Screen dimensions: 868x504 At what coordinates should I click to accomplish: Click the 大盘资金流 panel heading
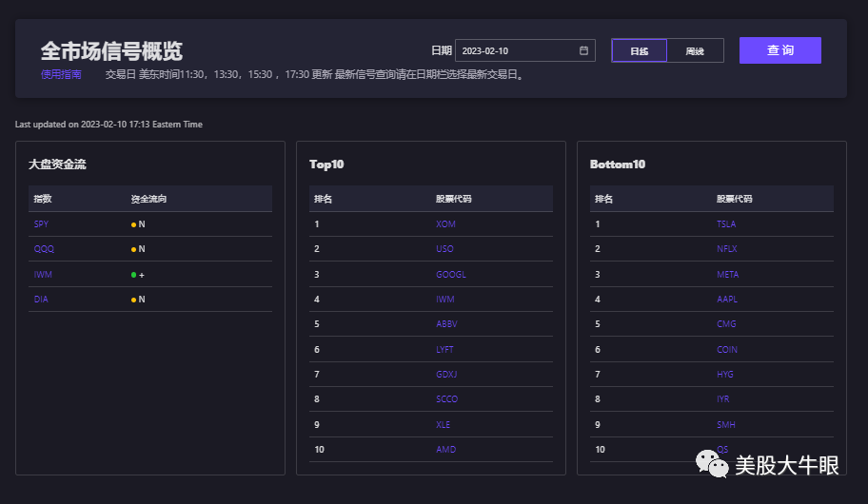point(57,165)
